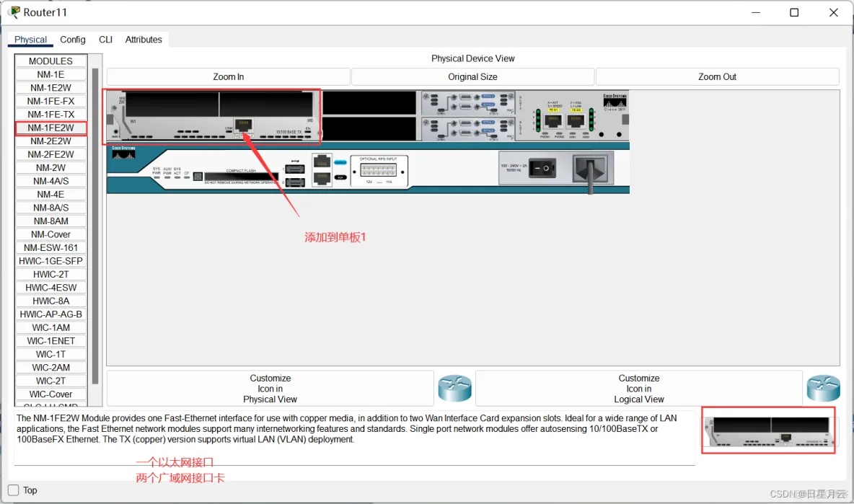The width and height of the screenshot is (854, 504).
Task: Select the NM-1E2W module
Action: tap(50, 88)
